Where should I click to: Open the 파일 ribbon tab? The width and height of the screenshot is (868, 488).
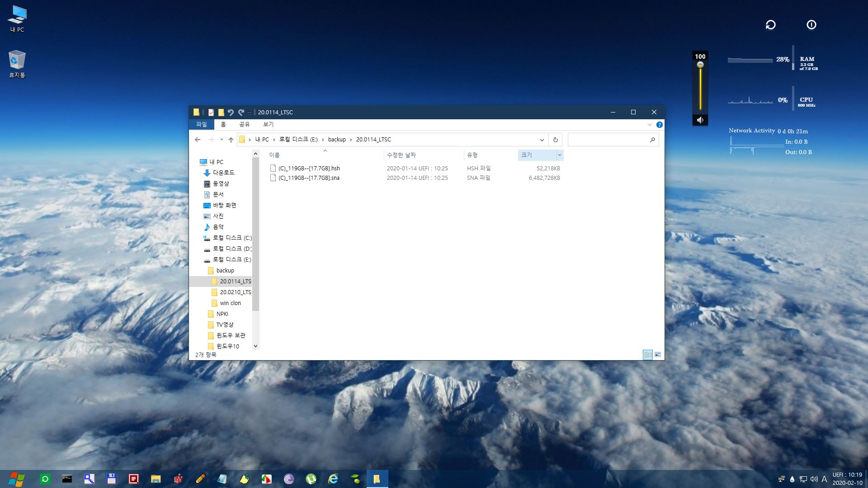pyautogui.click(x=201, y=124)
